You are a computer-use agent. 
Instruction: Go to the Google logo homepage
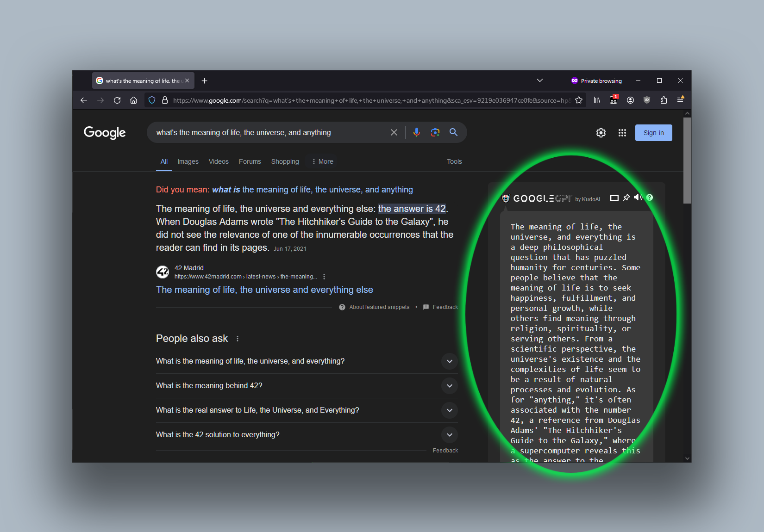pyautogui.click(x=105, y=133)
